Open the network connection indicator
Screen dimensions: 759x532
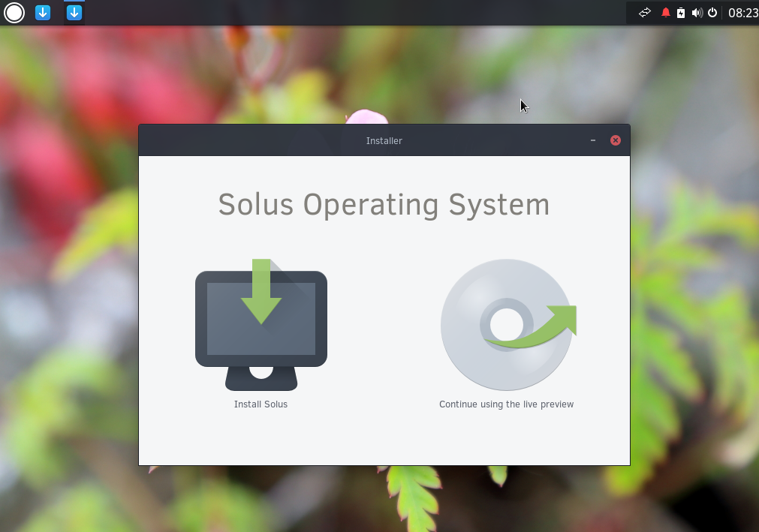point(645,13)
